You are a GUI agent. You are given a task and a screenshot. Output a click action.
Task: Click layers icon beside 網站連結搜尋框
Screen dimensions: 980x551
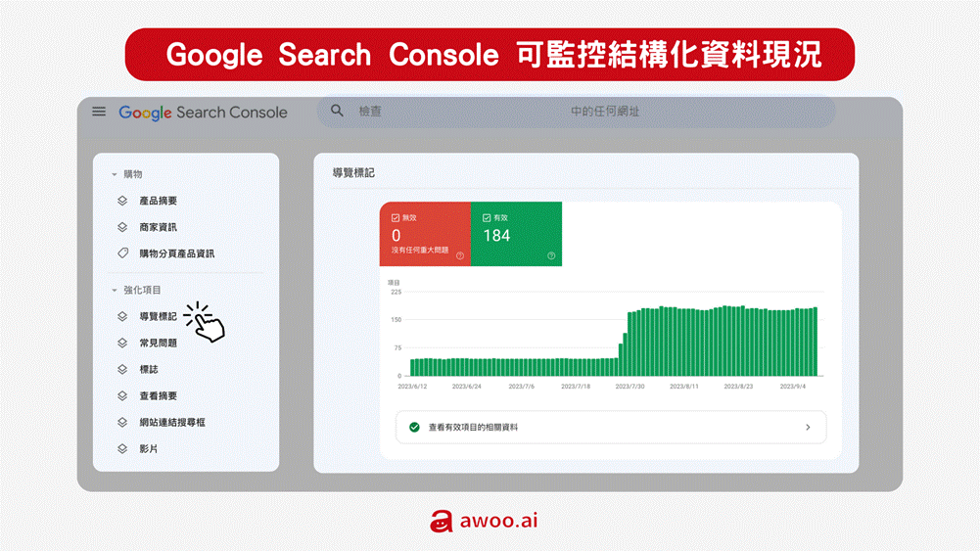(x=122, y=423)
